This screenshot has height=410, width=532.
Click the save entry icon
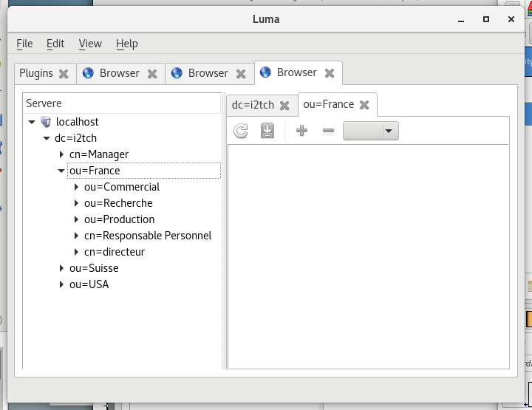pyautogui.click(x=267, y=131)
